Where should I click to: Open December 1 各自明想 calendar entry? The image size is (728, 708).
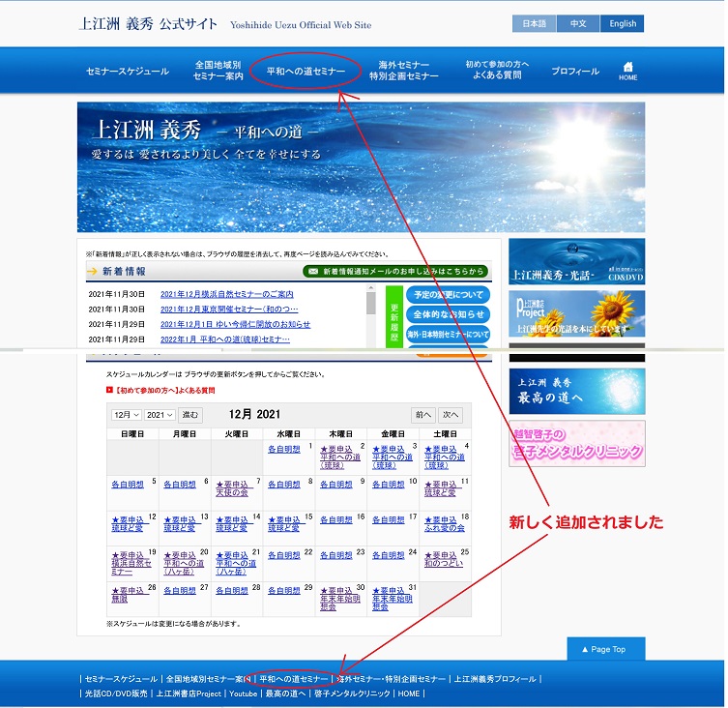284,449
